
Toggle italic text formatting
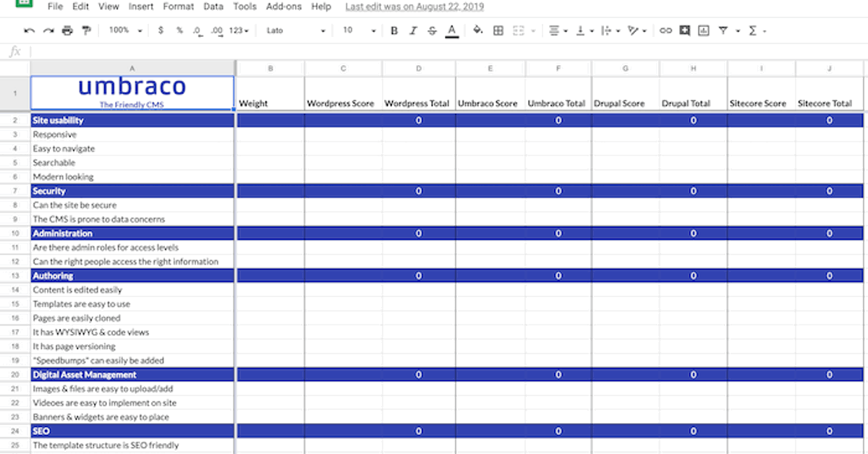(413, 30)
